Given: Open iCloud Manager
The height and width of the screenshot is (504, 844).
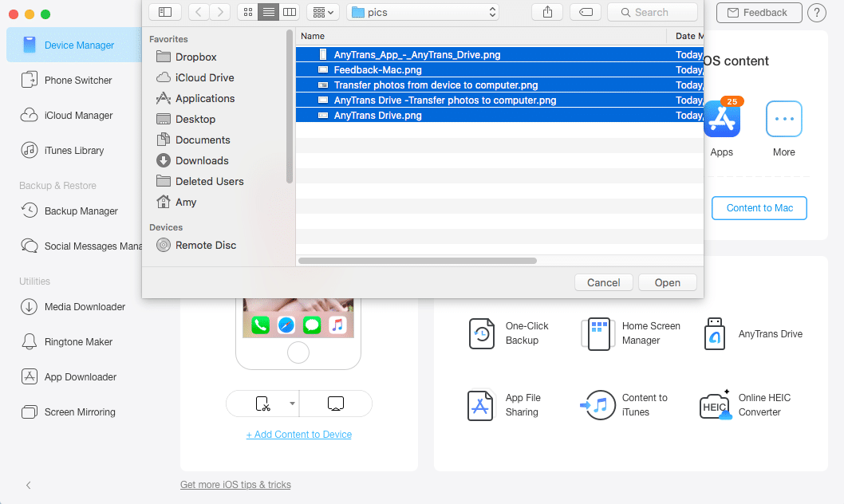Looking at the screenshot, I should point(67,115).
